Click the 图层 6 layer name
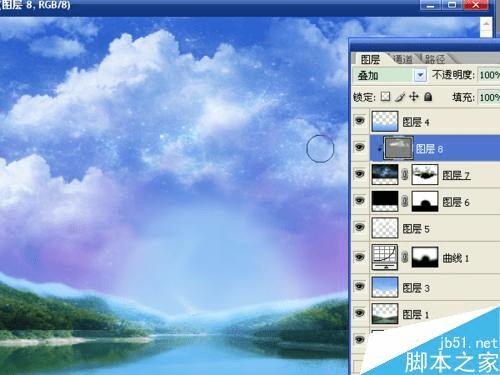Image resolution: width=500 pixels, height=375 pixels. pyautogui.click(x=456, y=202)
